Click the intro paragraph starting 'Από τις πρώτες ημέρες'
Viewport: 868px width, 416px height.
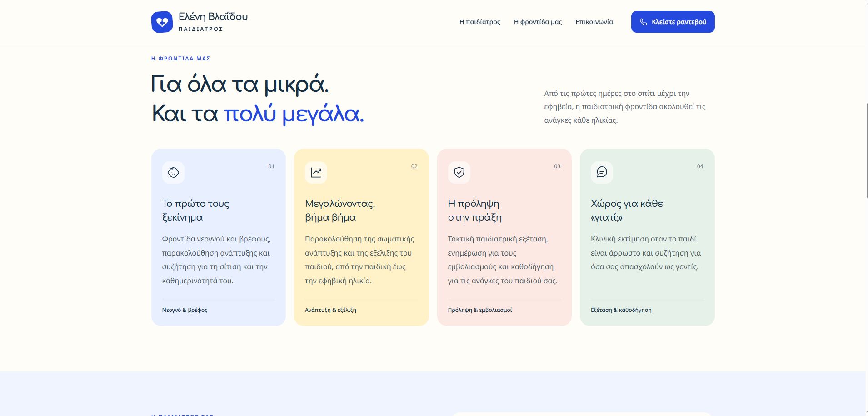(x=625, y=107)
